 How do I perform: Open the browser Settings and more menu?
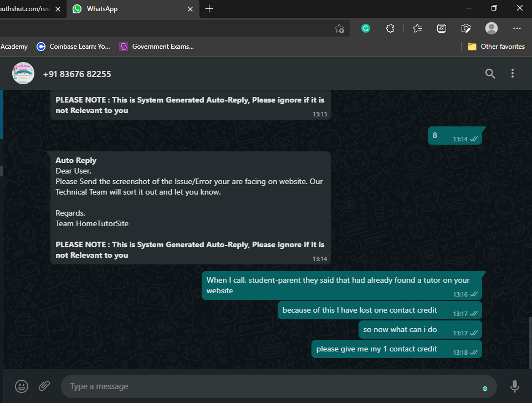pos(516,28)
